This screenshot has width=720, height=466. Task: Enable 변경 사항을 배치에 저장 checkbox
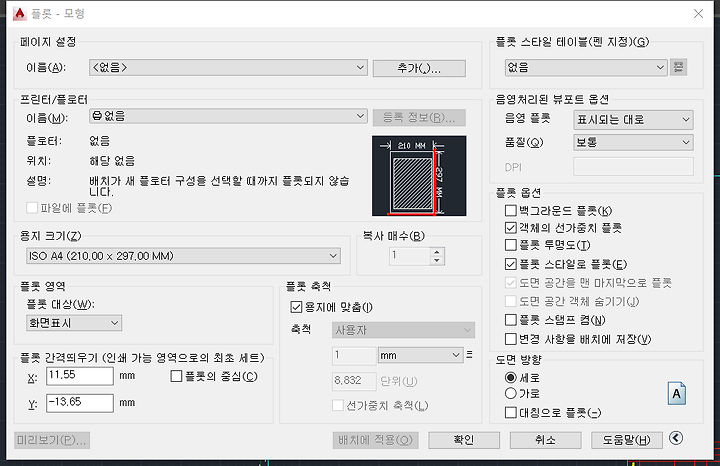pos(511,339)
